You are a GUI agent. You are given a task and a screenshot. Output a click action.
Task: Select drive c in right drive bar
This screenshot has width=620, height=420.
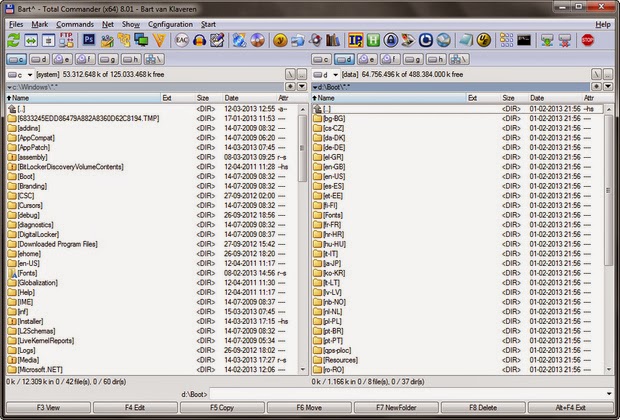(321, 59)
